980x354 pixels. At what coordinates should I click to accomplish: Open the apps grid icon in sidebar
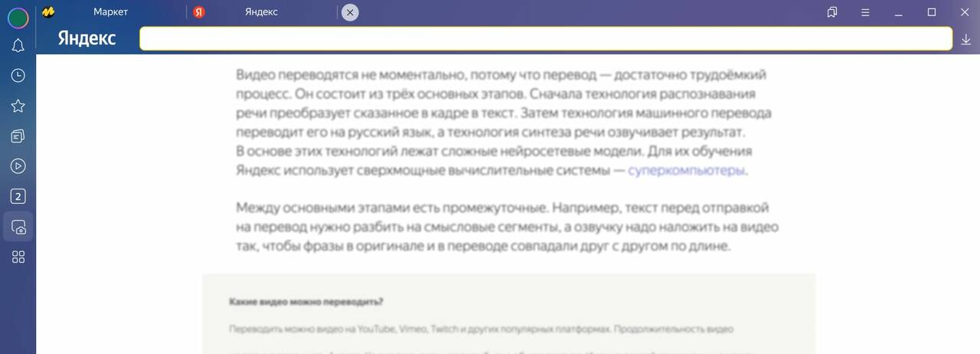[x=18, y=257]
